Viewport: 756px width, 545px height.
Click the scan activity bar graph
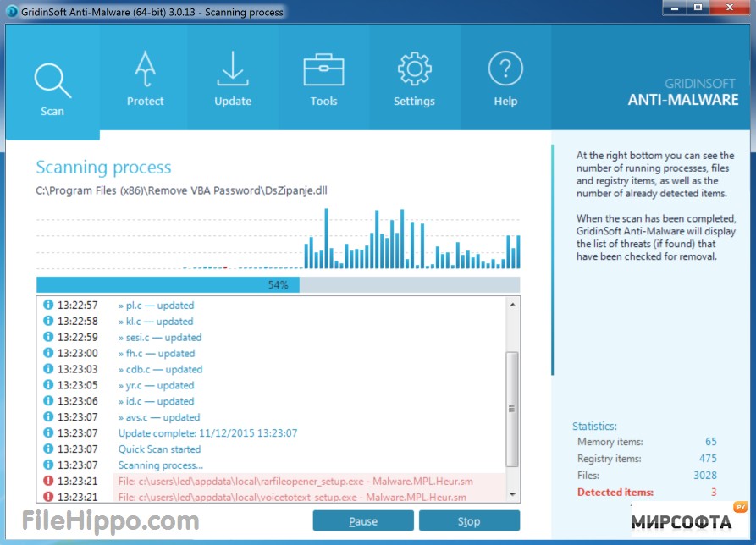point(279,239)
